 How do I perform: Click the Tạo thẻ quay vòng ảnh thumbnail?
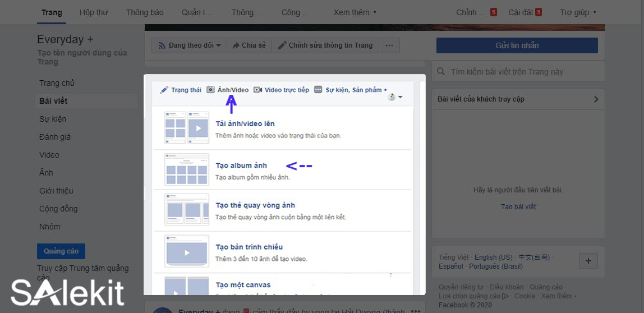pyautogui.click(x=186, y=209)
